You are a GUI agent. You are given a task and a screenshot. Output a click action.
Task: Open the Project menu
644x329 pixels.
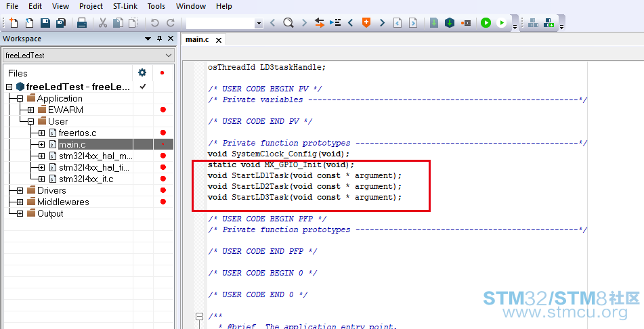click(x=91, y=6)
